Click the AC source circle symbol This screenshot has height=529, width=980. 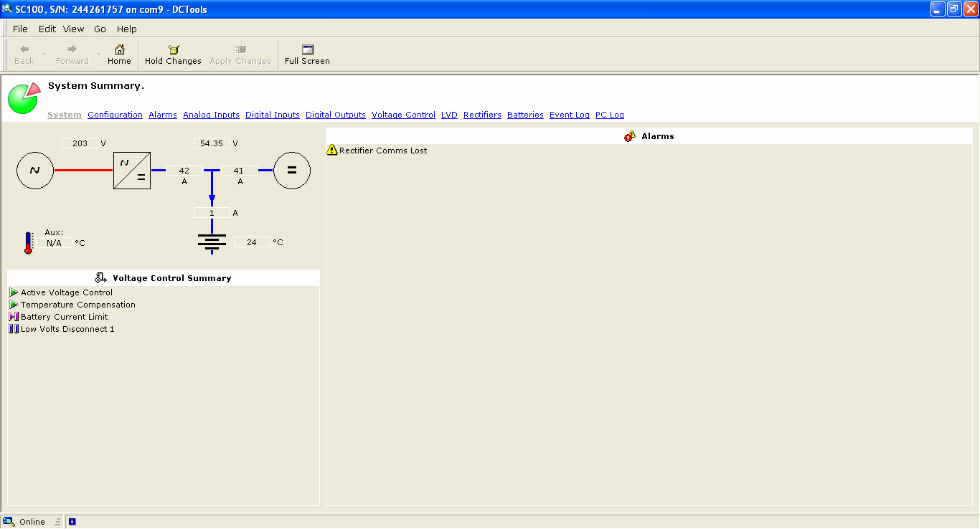pos(35,171)
